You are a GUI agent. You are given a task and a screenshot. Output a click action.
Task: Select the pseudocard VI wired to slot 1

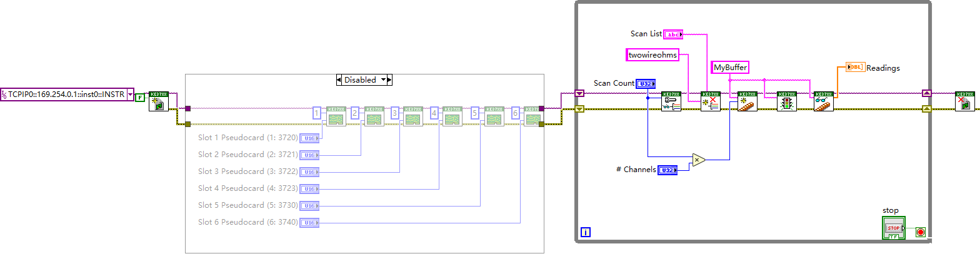[x=336, y=116]
